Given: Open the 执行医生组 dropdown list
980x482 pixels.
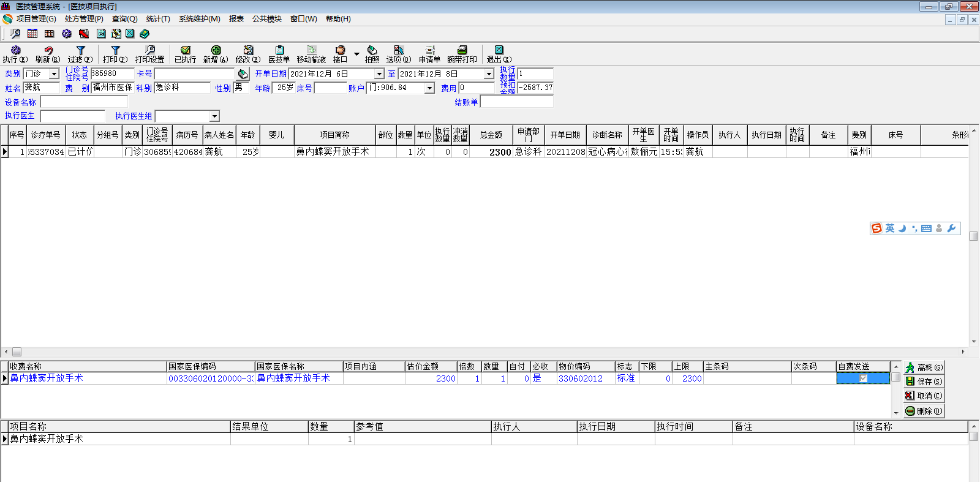Looking at the screenshot, I should click(214, 116).
